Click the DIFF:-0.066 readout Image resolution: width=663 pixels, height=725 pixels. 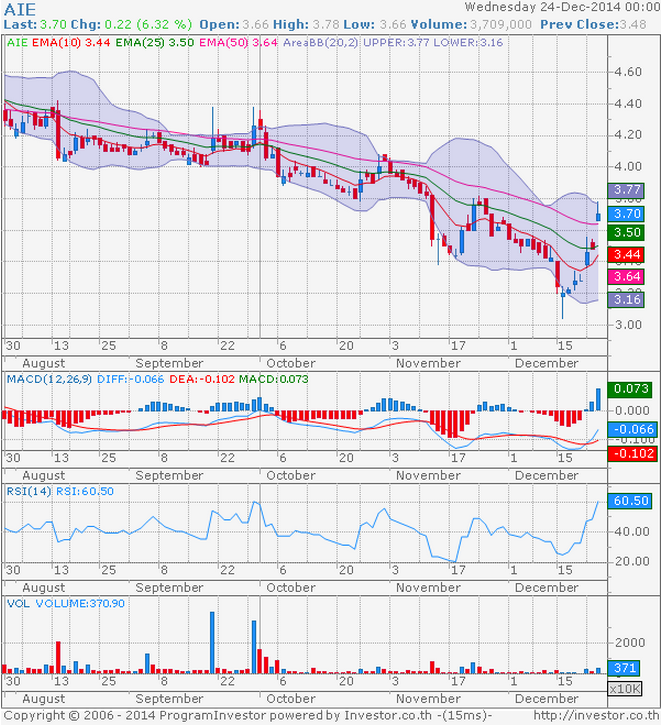click(130, 380)
